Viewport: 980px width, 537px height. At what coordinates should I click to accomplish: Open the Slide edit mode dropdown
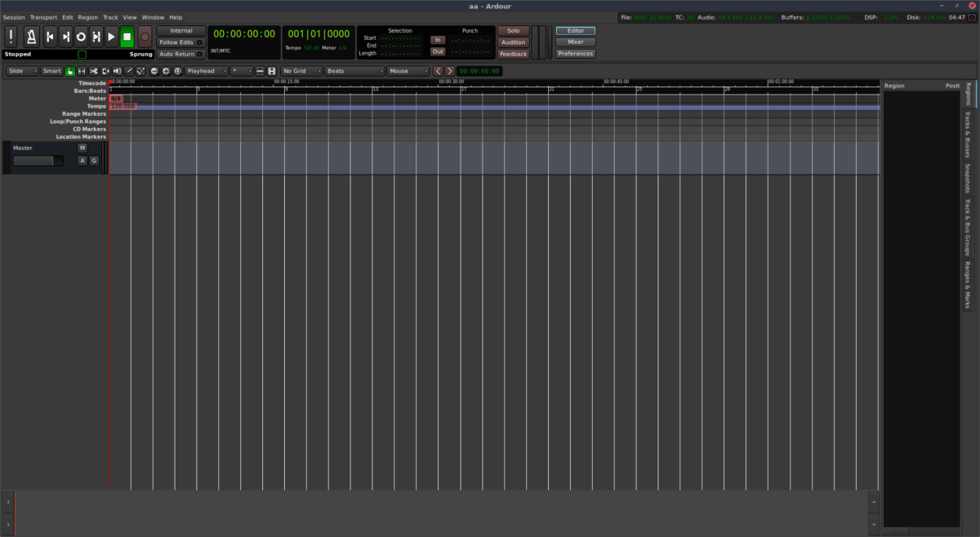22,71
